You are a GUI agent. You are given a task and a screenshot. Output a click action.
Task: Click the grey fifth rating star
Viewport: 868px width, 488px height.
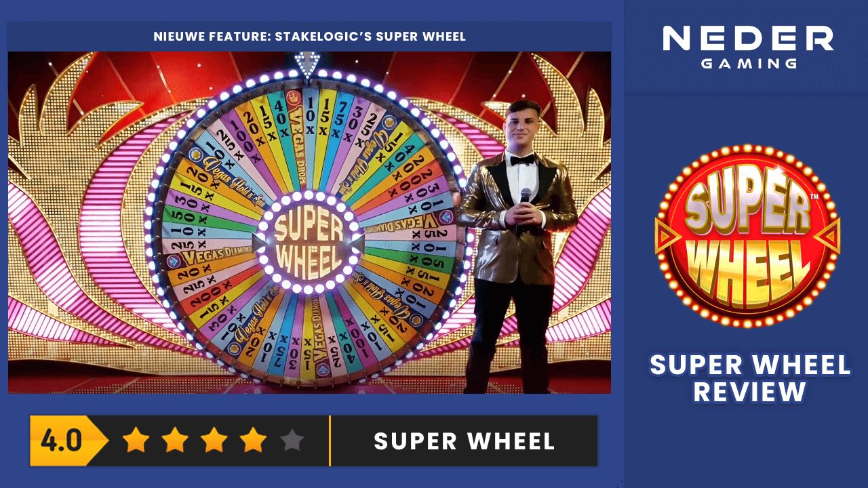[x=292, y=441]
